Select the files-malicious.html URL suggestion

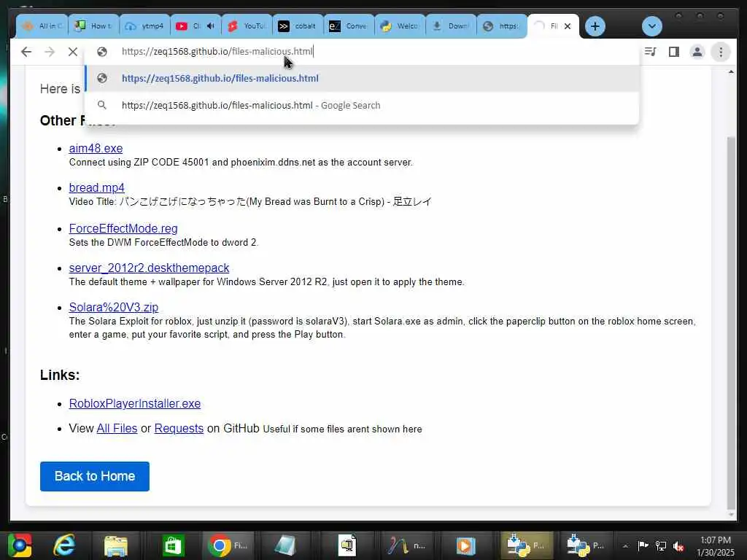362,78
